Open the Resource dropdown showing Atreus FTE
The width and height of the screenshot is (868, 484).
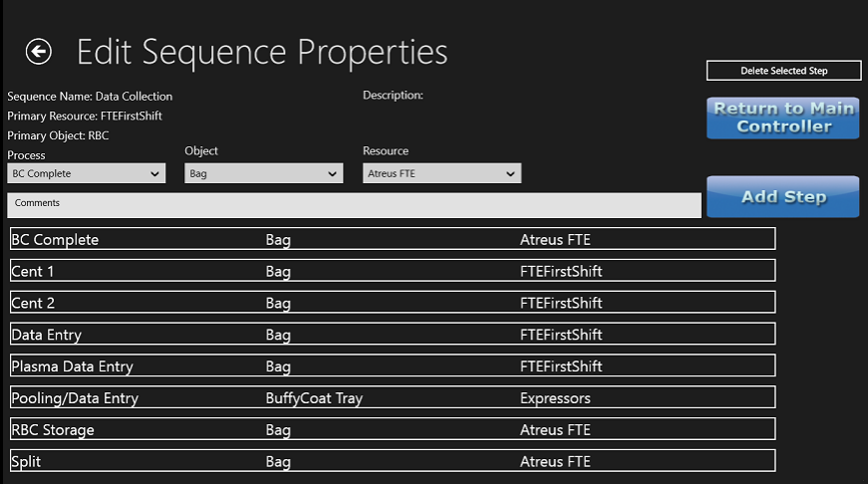coord(441,174)
